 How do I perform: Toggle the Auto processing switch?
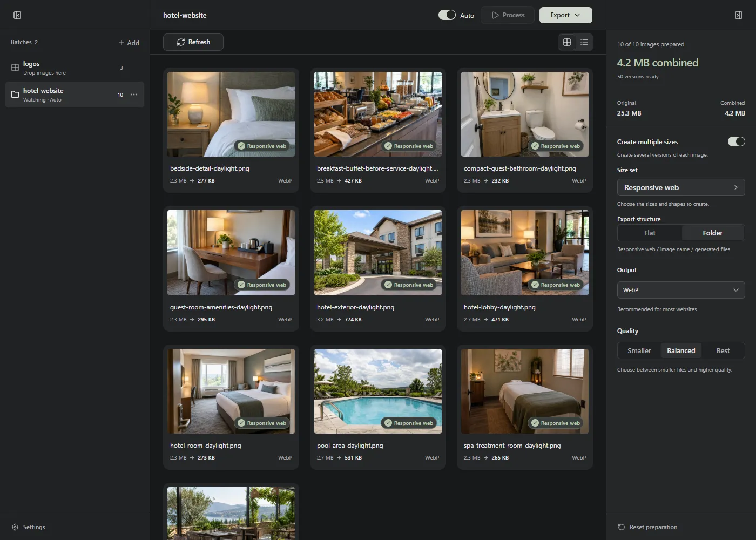tap(447, 15)
